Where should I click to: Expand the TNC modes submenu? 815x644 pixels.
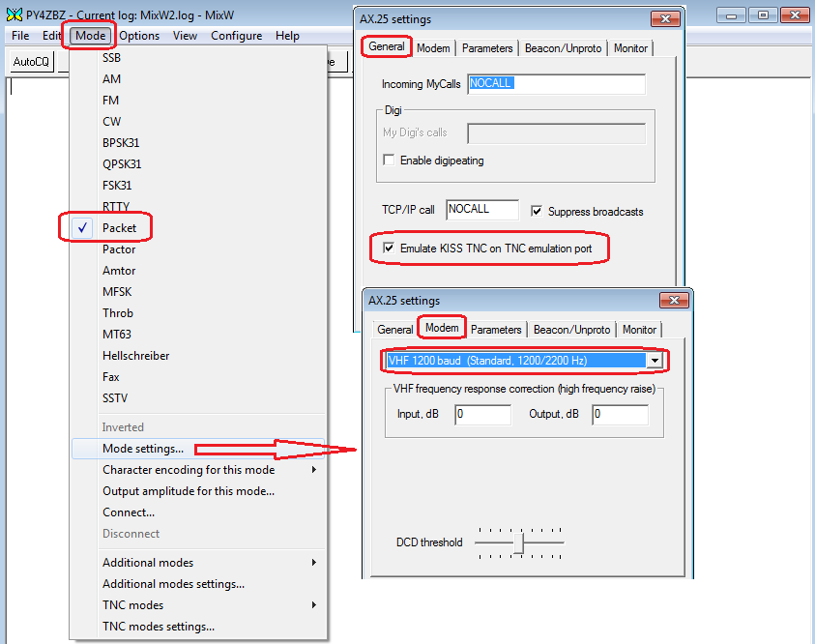click(x=198, y=605)
